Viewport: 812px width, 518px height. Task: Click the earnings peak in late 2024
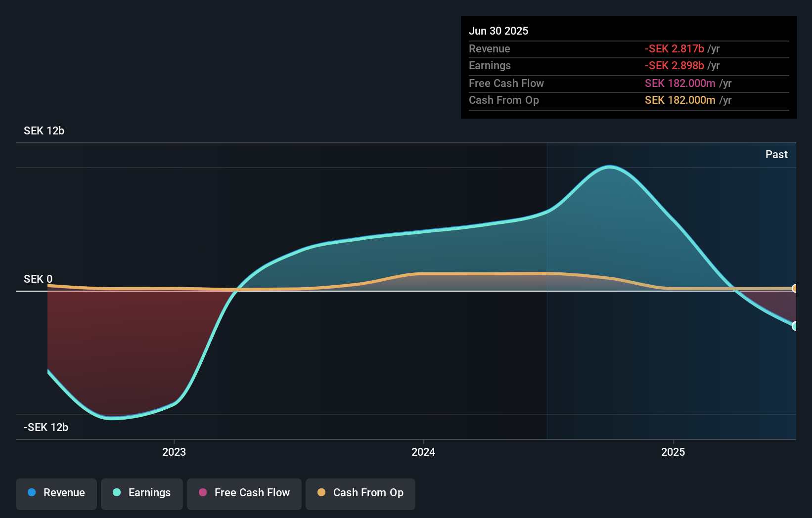point(610,167)
